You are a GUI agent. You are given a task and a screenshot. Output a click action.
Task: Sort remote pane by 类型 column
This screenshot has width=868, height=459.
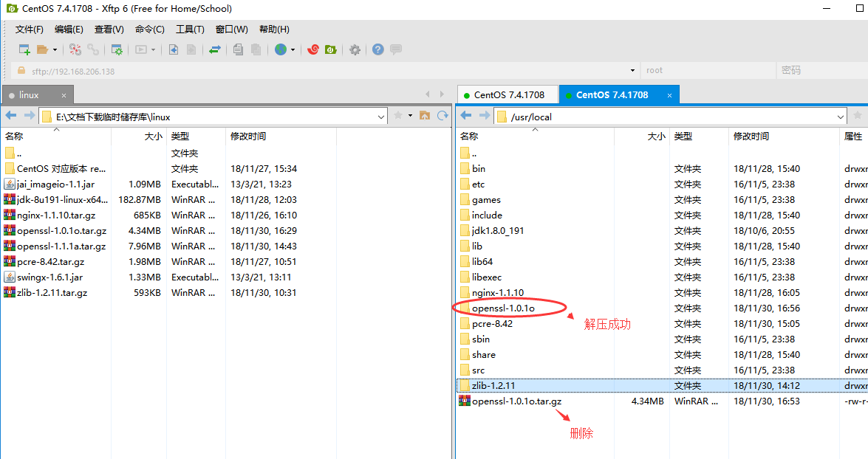pos(699,136)
